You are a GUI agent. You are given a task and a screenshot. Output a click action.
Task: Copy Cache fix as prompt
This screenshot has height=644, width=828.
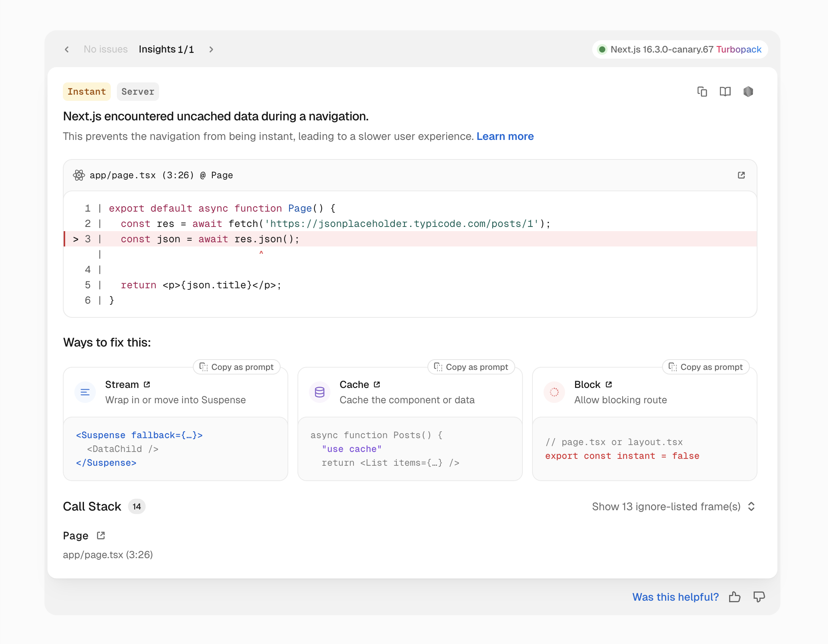click(x=472, y=367)
